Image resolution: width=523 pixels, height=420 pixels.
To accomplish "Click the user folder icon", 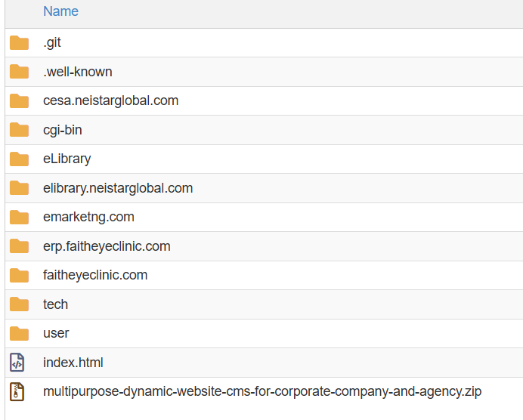I will 19,333.
